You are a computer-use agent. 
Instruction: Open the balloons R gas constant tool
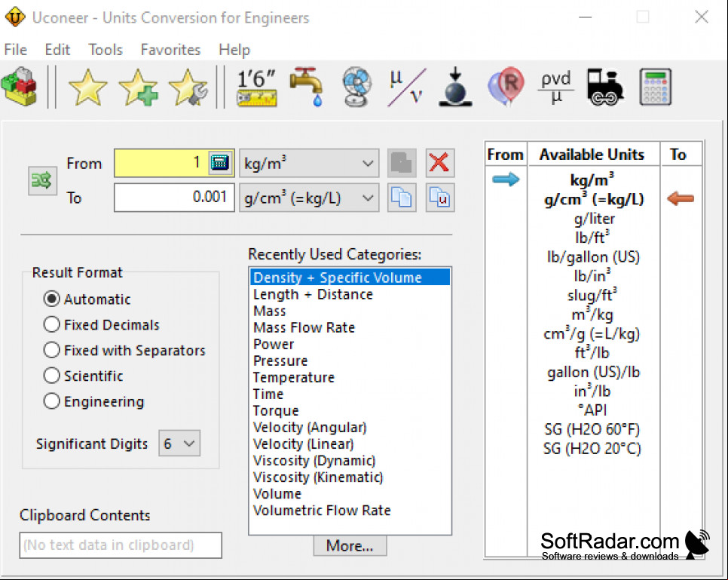click(506, 87)
